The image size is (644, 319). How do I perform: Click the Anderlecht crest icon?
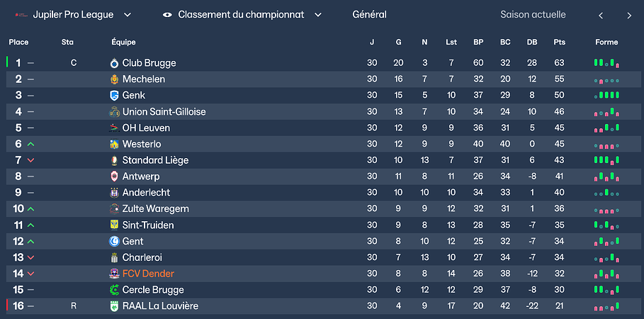pyautogui.click(x=114, y=193)
